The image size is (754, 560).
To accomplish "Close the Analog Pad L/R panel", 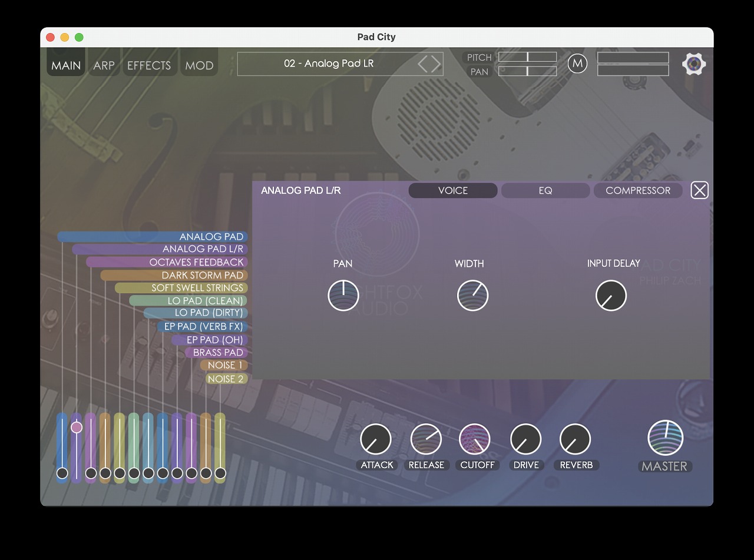I will 699,190.
